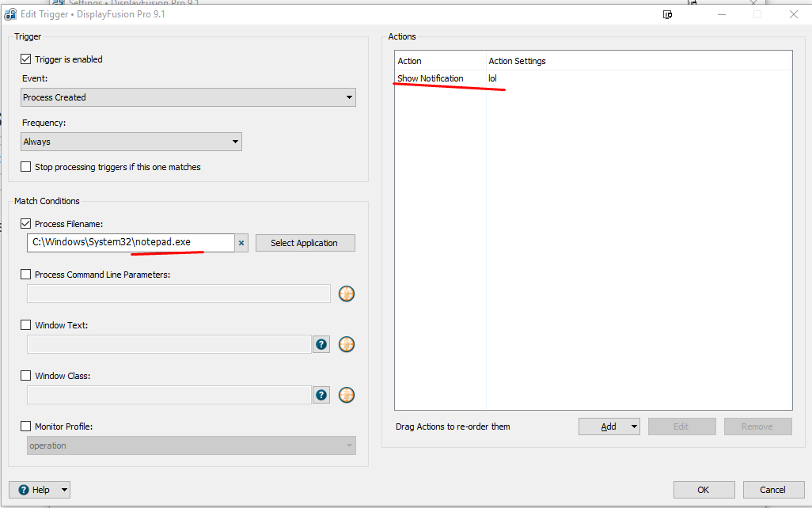Click target picker icon beside Window Text field
Viewport: 812px width, 508px height.
[x=347, y=344]
